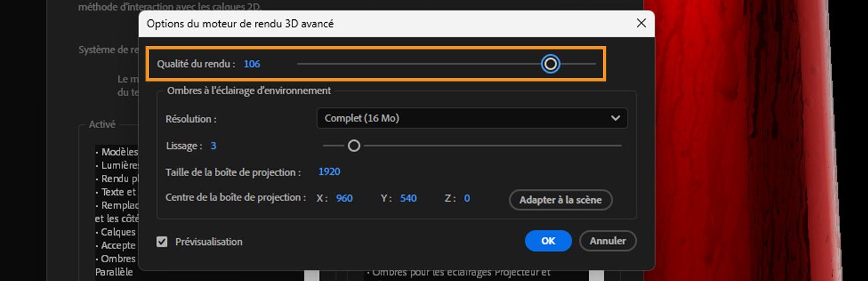Click the scrollbar of the right background list
The height and width of the screenshot is (281, 868).
pyautogui.click(x=596, y=274)
